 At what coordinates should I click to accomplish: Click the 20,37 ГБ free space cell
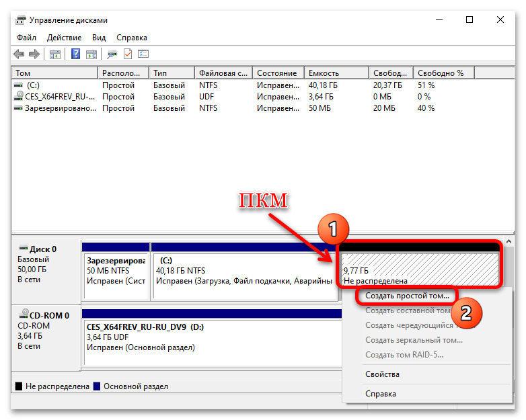point(387,85)
